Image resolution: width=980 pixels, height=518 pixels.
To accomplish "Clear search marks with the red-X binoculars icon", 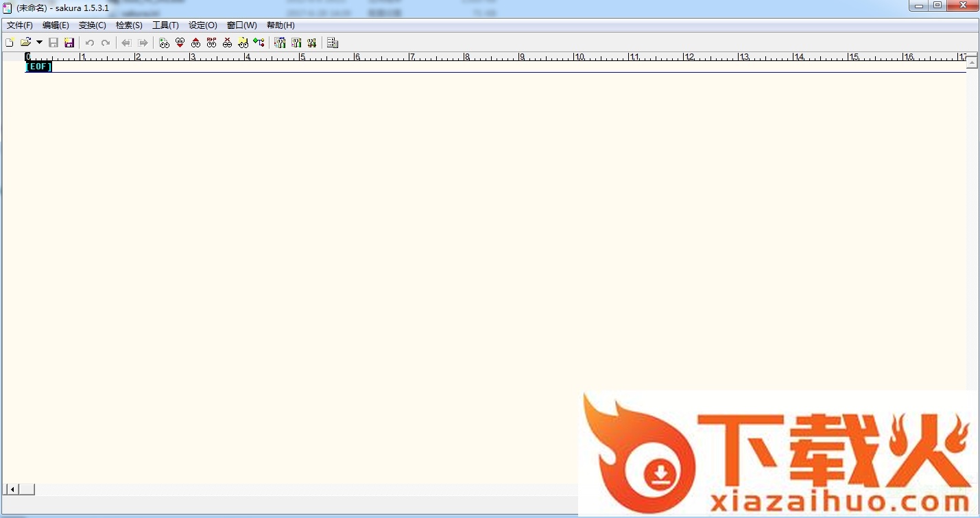I will click(227, 43).
